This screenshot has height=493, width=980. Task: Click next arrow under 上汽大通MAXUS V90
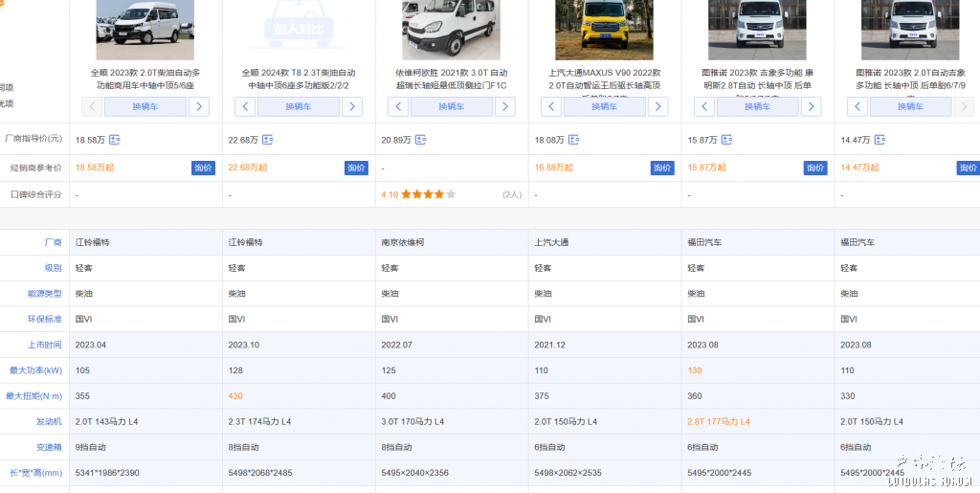tap(658, 107)
